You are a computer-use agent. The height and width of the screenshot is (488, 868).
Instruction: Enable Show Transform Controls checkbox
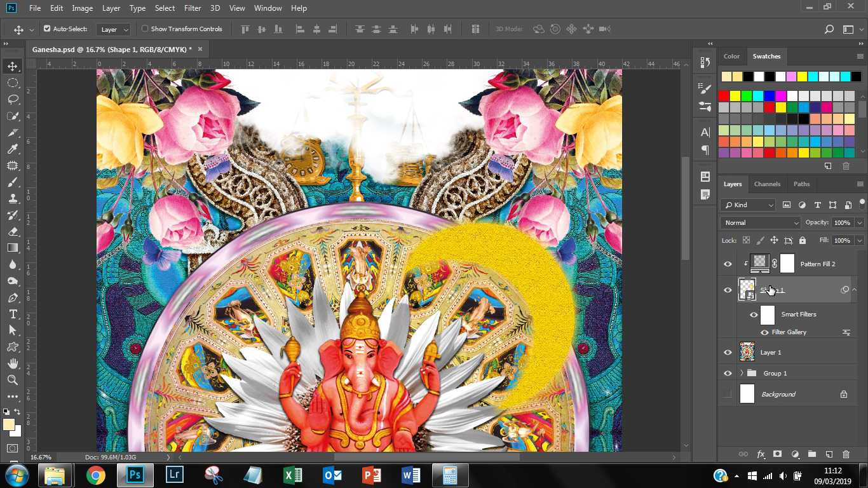pyautogui.click(x=145, y=29)
